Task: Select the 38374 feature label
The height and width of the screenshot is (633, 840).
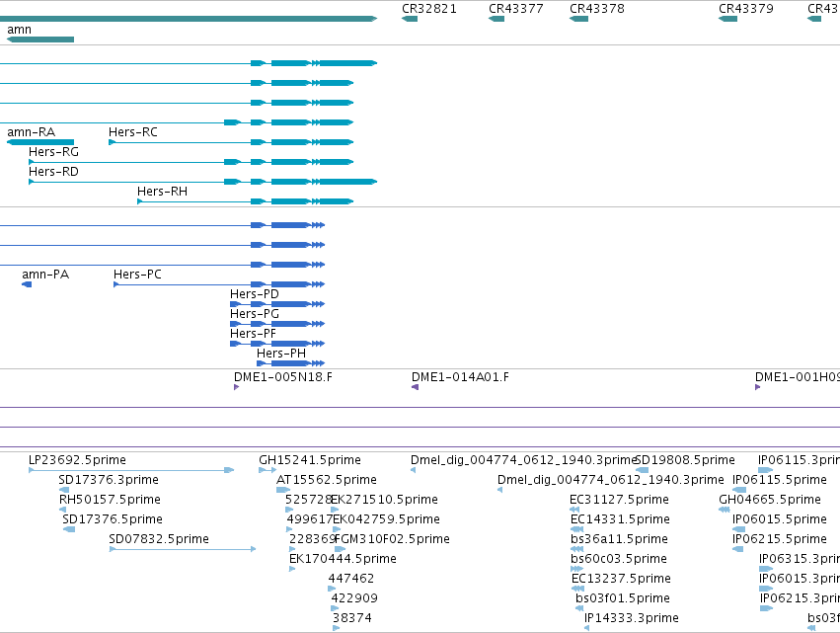Action: (x=352, y=618)
